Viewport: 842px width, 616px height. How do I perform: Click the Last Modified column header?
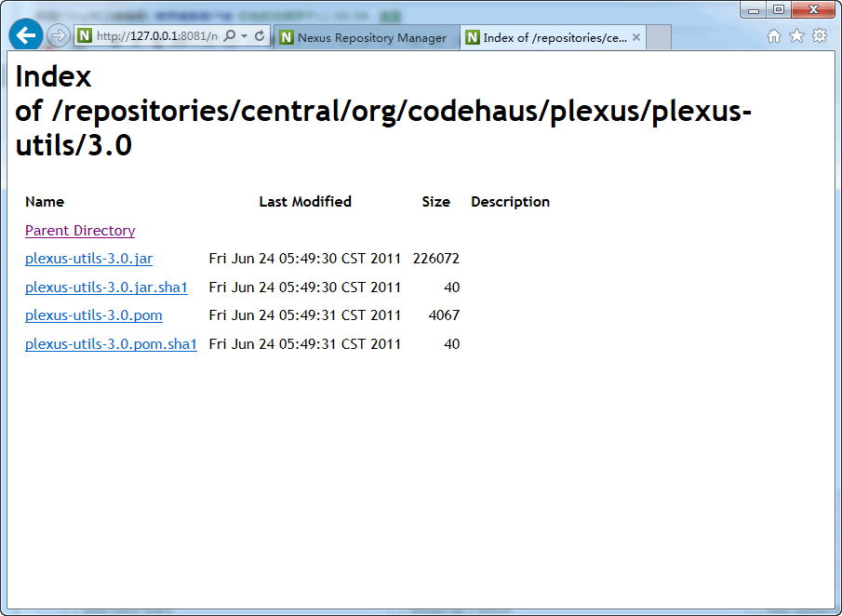coord(305,202)
